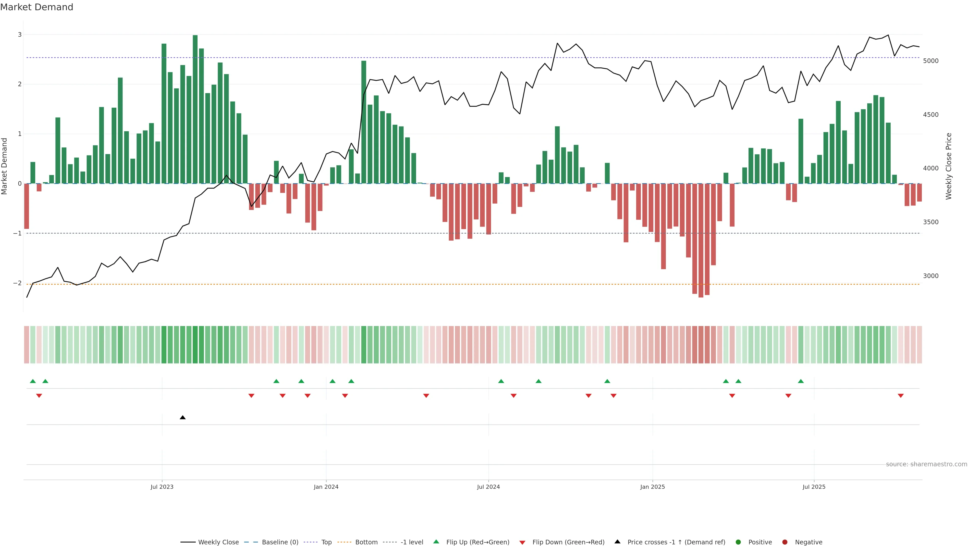Hide the Top dotted line via legend
The width and height of the screenshot is (980, 551).
326,542
